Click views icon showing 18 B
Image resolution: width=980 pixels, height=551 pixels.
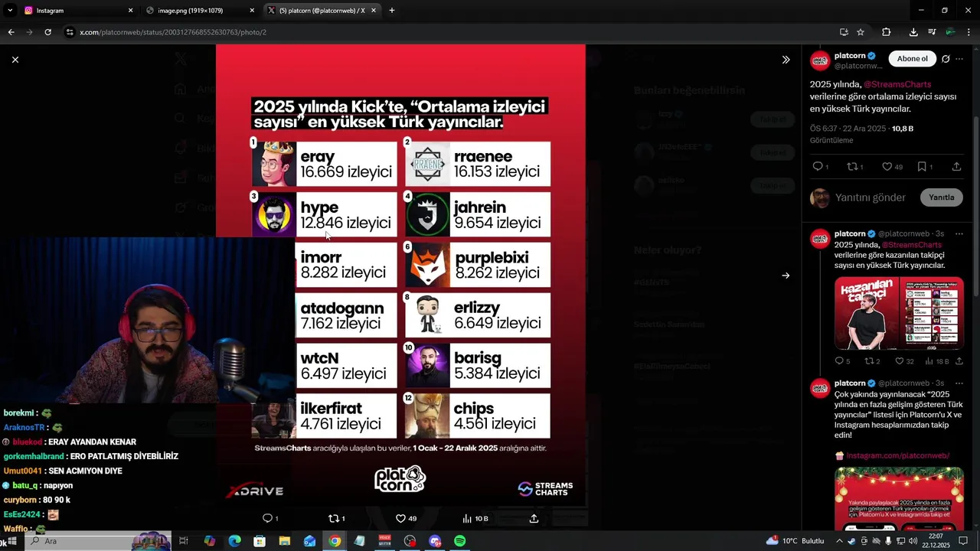click(929, 361)
